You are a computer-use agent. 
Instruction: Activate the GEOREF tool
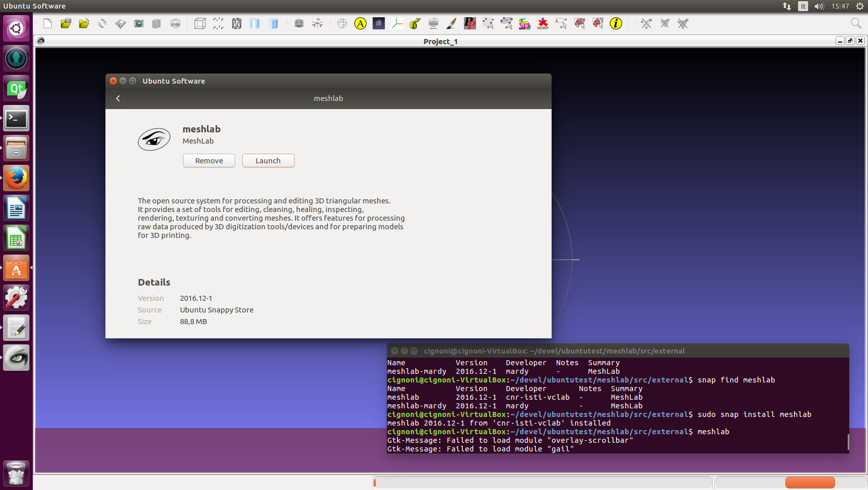pyautogui.click(x=543, y=23)
